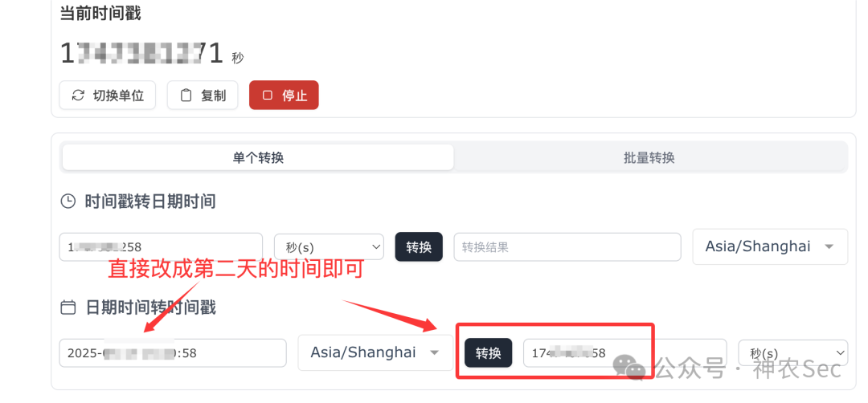Expand the top Asia/Shanghai timezone dropdown
868x403 pixels.
(x=770, y=246)
